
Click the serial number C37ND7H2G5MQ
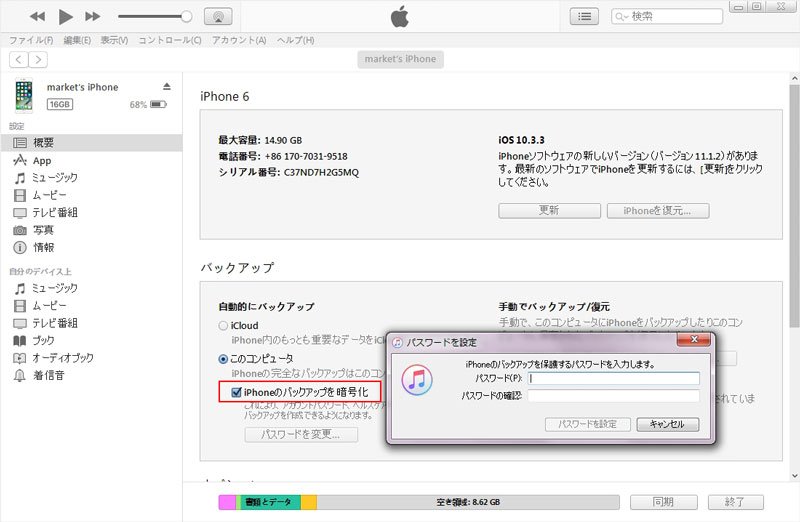[x=321, y=172]
